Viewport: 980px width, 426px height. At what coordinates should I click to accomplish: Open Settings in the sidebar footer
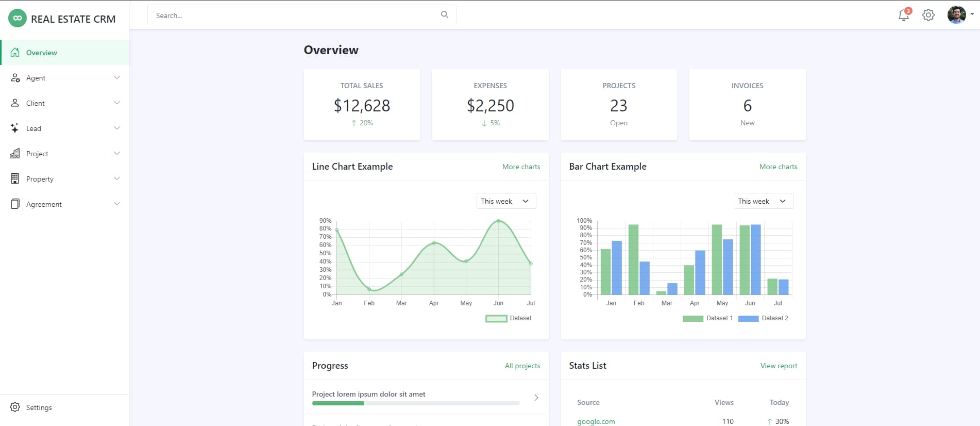point(64,407)
